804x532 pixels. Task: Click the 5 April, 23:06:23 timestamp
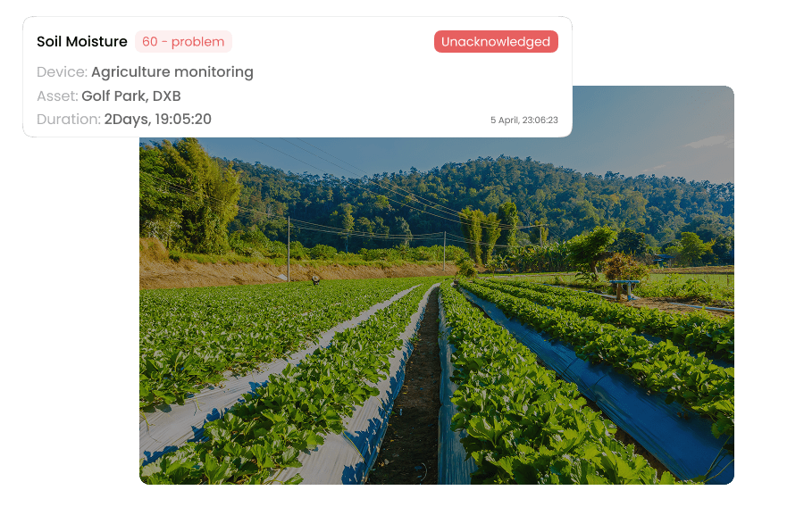524,120
